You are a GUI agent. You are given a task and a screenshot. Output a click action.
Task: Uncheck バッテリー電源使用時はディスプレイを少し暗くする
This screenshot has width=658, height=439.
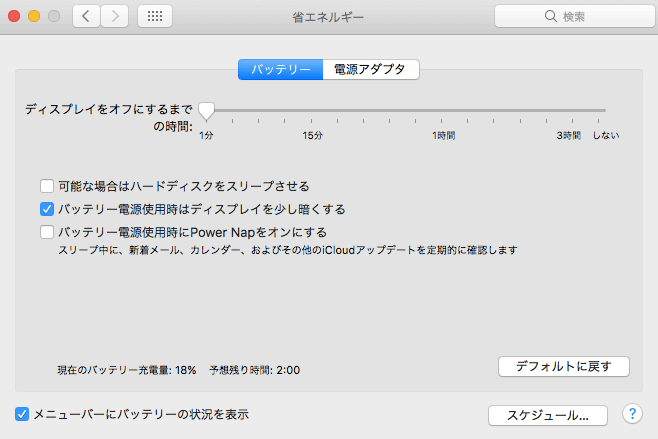click(x=47, y=209)
